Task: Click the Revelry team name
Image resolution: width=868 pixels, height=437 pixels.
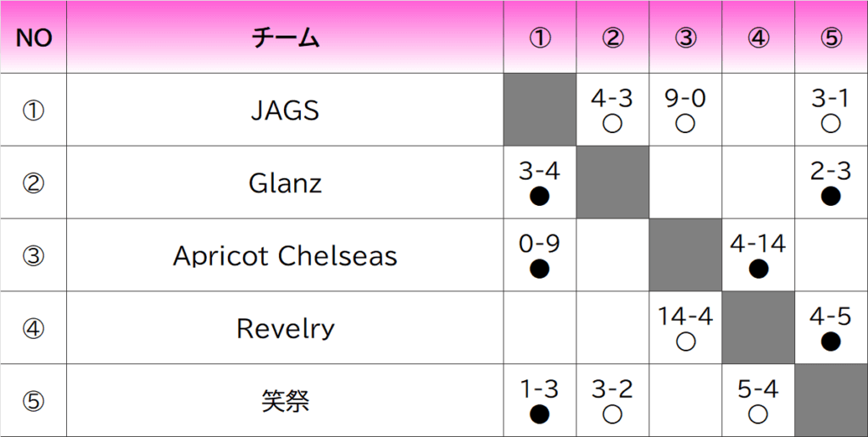Action: (x=285, y=329)
